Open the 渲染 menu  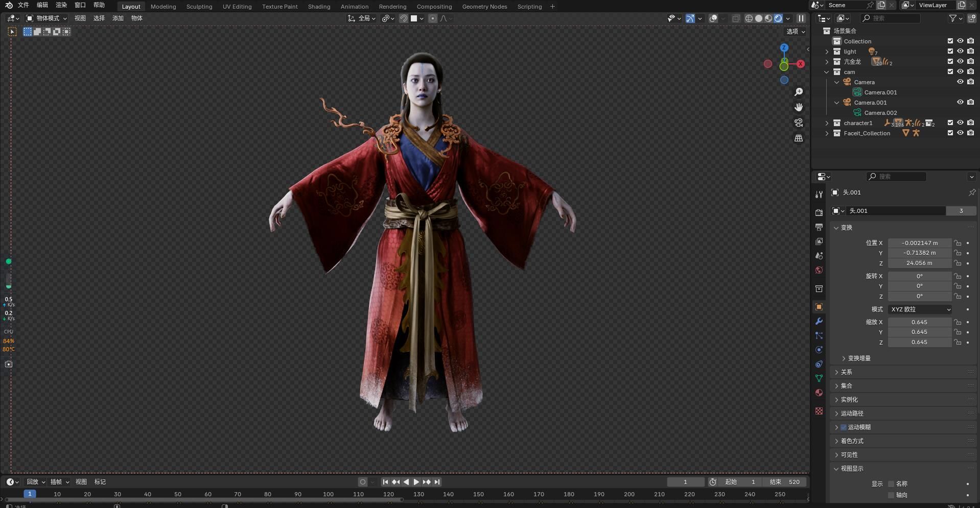click(x=61, y=5)
